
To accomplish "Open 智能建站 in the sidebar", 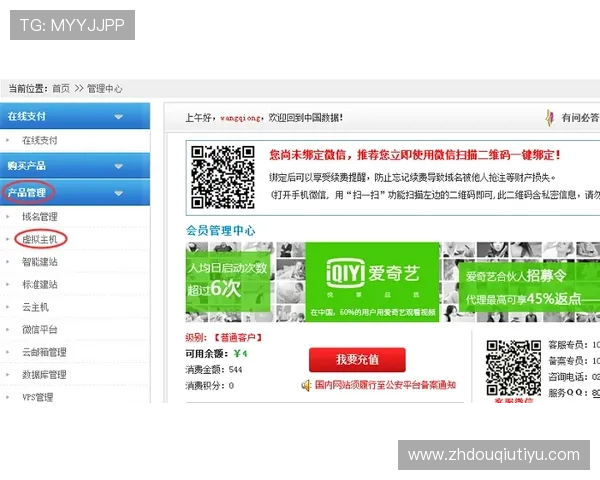I will pyautogui.click(x=39, y=262).
